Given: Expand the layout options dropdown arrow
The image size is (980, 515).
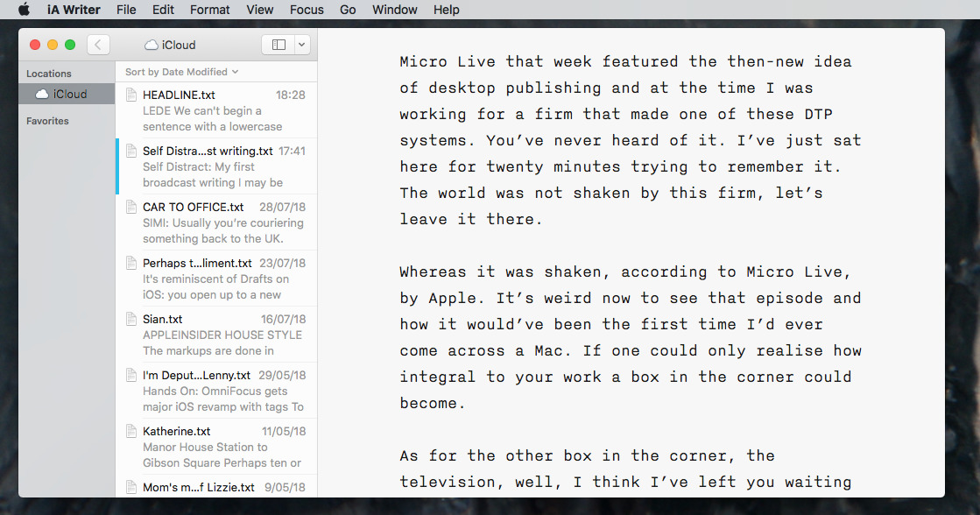Looking at the screenshot, I should 302,45.
